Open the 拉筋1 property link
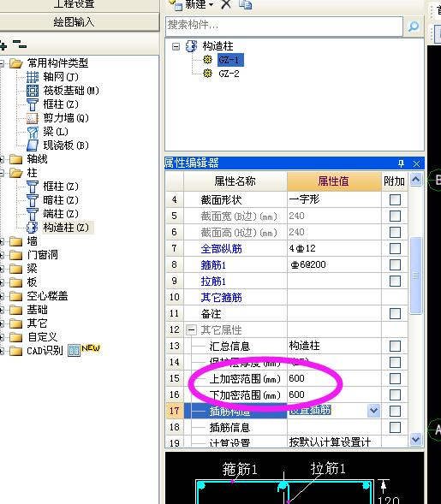This screenshot has height=504, width=441. point(213,282)
